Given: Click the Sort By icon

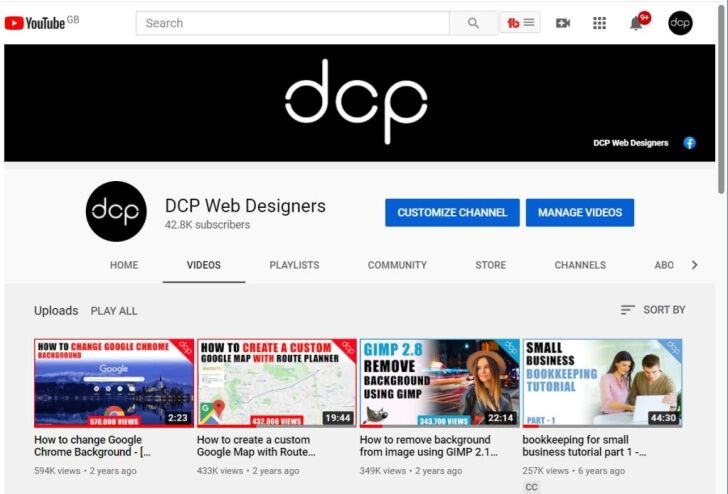Looking at the screenshot, I should tap(627, 310).
